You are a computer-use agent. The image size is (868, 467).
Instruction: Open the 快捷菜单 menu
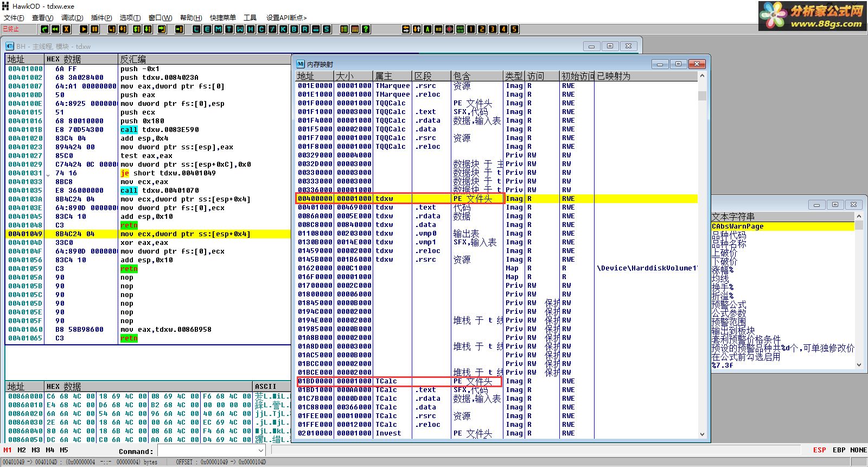(x=223, y=18)
